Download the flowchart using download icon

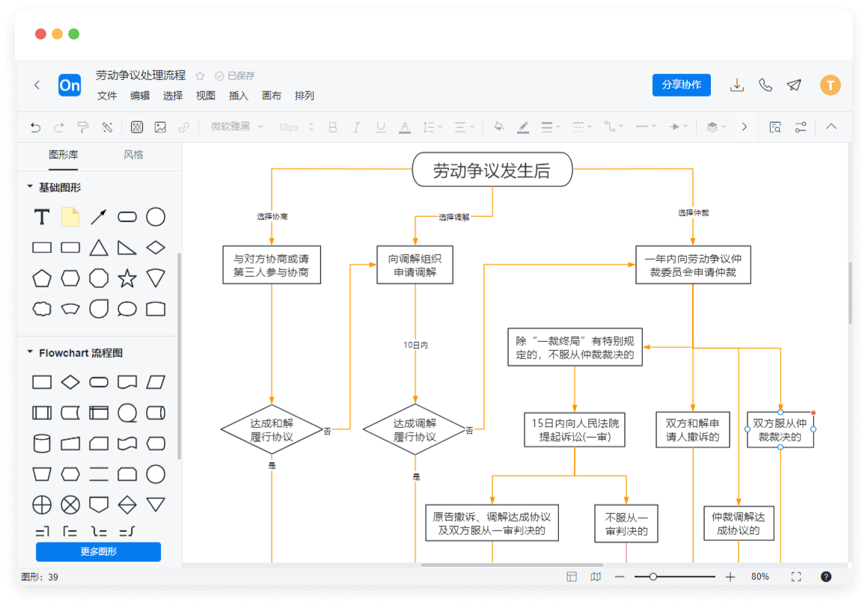pos(737,85)
